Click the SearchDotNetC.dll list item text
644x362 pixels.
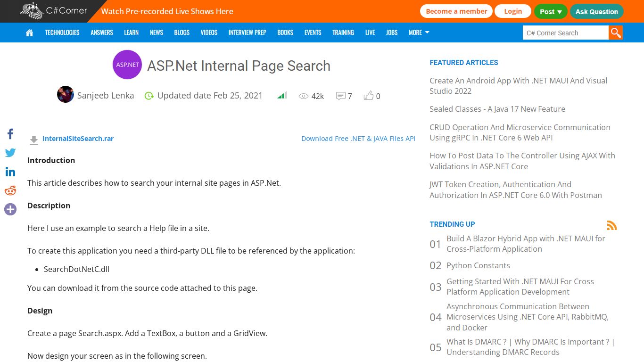76,269
